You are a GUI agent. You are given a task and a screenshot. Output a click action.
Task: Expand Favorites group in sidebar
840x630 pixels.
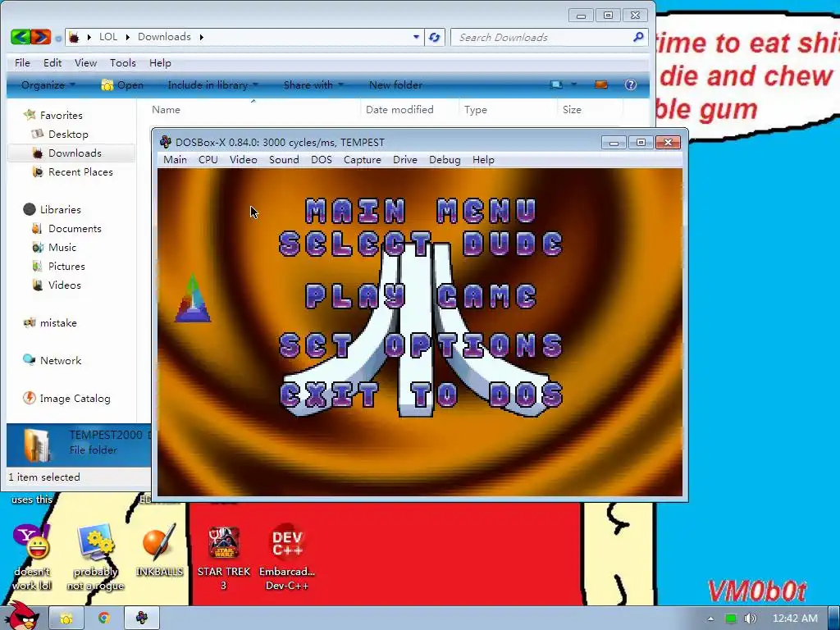tap(61, 115)
